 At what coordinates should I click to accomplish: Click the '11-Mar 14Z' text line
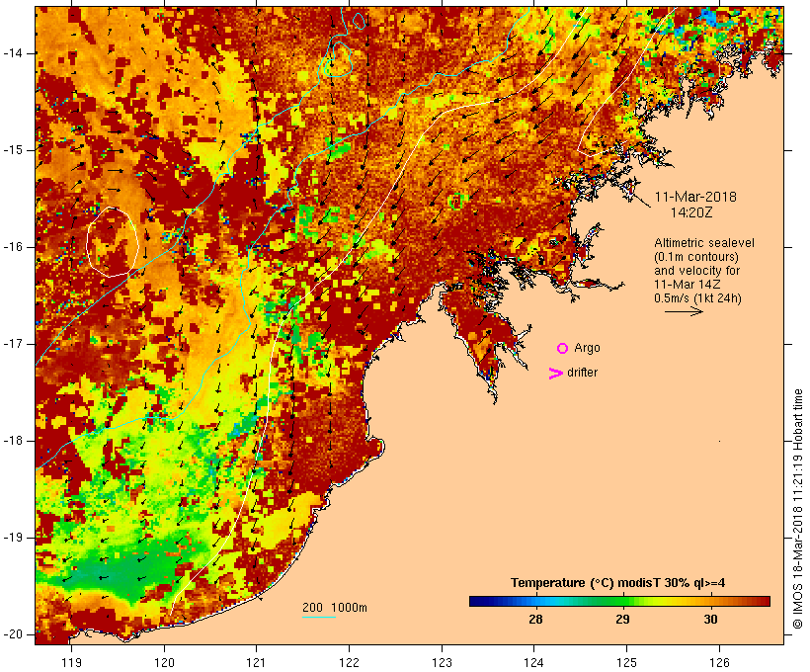point(688,285)
